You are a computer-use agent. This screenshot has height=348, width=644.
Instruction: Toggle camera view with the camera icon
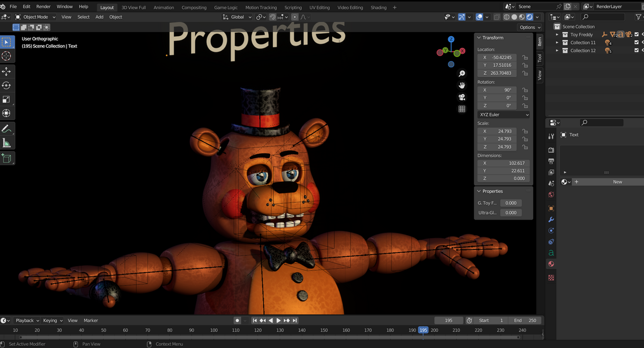[462, 97]
